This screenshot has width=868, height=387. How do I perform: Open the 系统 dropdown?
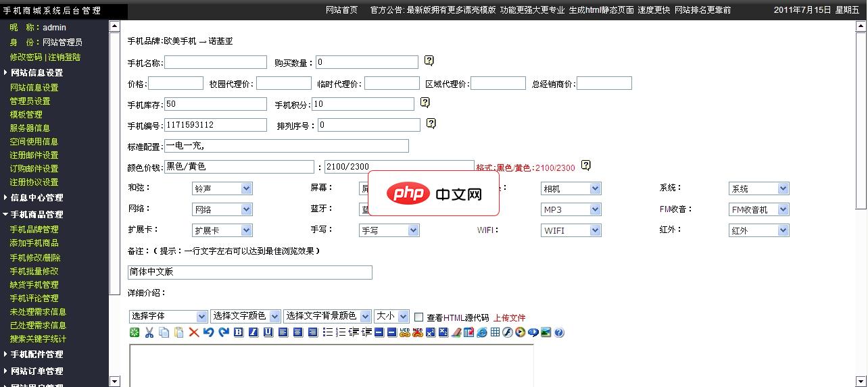759,189
